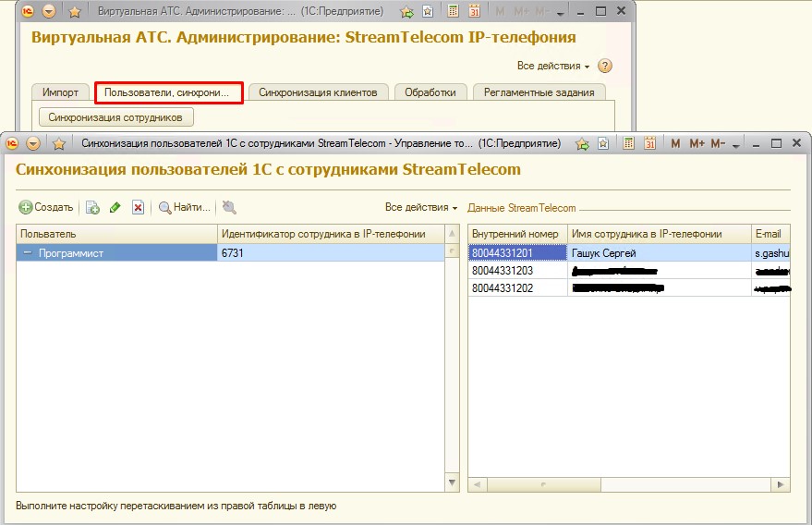Click right table horizontal scroll right arrow

[781, 484]
